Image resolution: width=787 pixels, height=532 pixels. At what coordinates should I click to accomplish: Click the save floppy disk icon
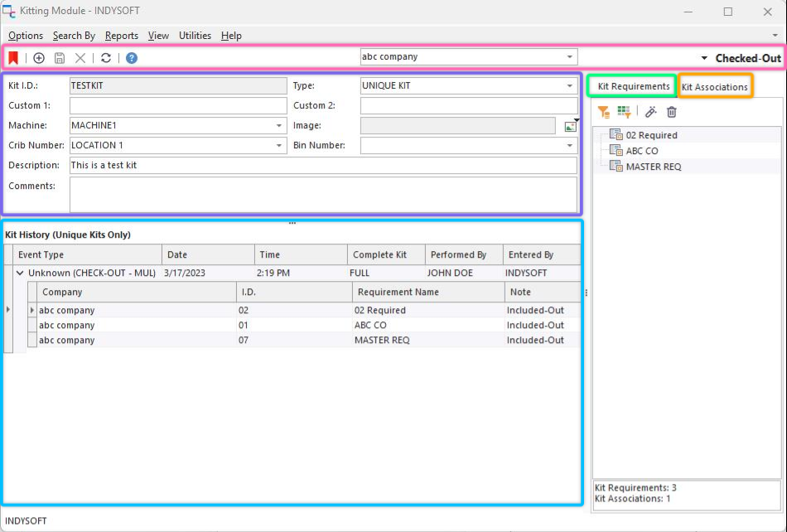coord(60,58)
